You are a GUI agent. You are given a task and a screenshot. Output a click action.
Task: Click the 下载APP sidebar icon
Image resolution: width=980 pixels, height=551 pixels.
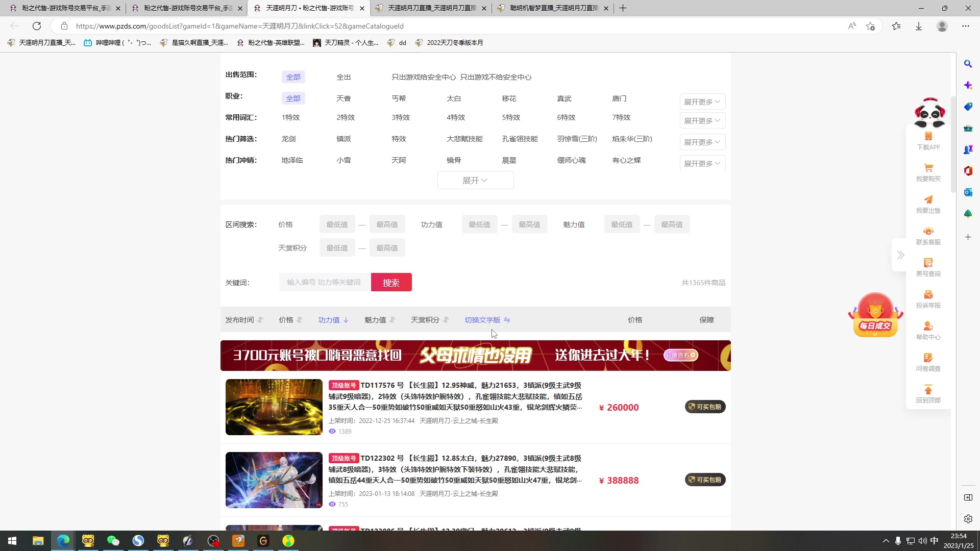pyautogui.click(x=928, y=140)
